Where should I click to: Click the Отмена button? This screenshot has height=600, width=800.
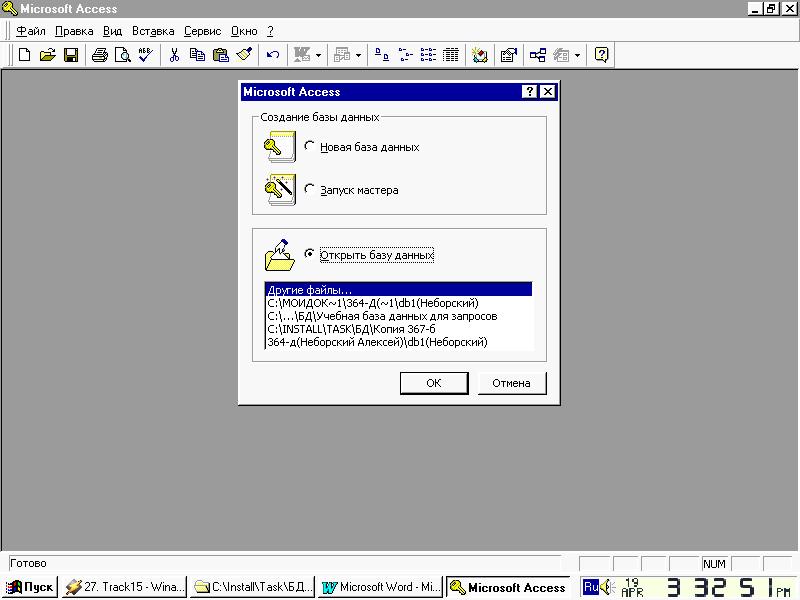[x=511, y=383]
